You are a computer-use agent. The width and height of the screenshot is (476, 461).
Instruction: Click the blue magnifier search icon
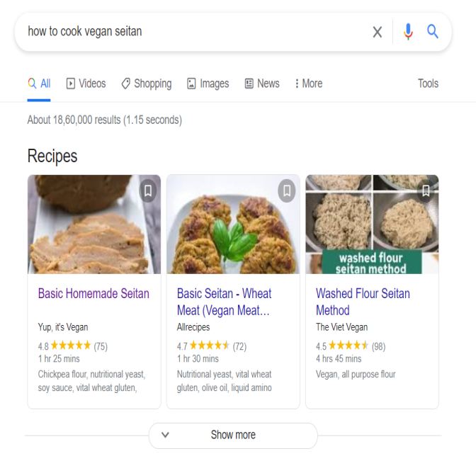click(x=433, y=32)
